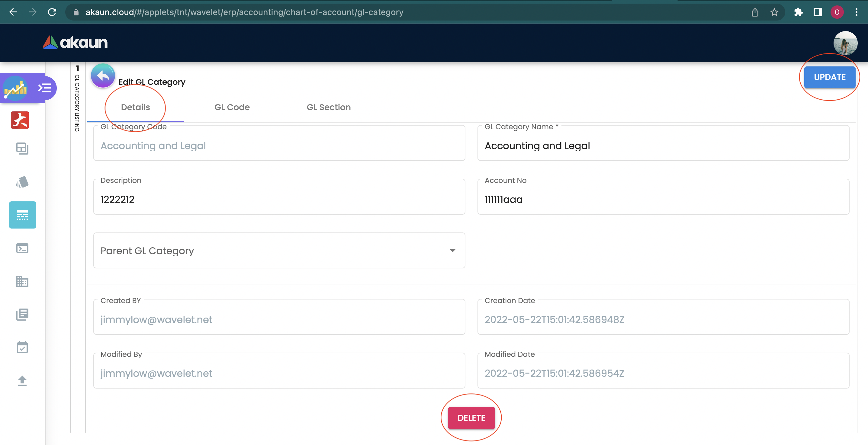Open the user profile avatar

[x=845, y=43]
